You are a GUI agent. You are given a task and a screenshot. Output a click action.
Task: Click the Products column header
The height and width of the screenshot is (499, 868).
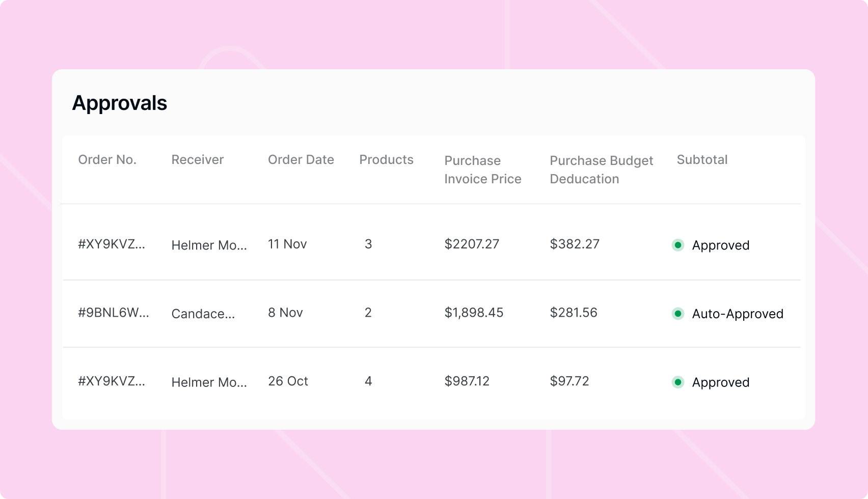(x=387, y=160)
